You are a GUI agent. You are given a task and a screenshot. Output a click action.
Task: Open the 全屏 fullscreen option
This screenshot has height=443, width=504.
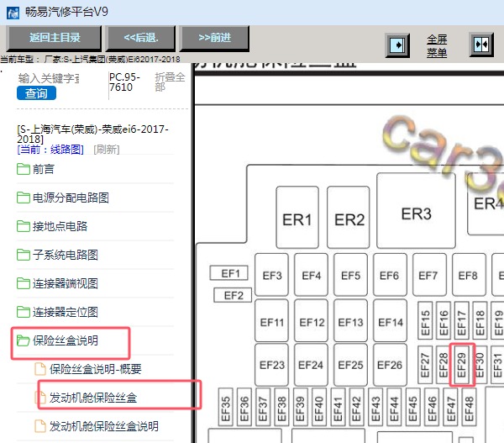click(x=437, y=40)
